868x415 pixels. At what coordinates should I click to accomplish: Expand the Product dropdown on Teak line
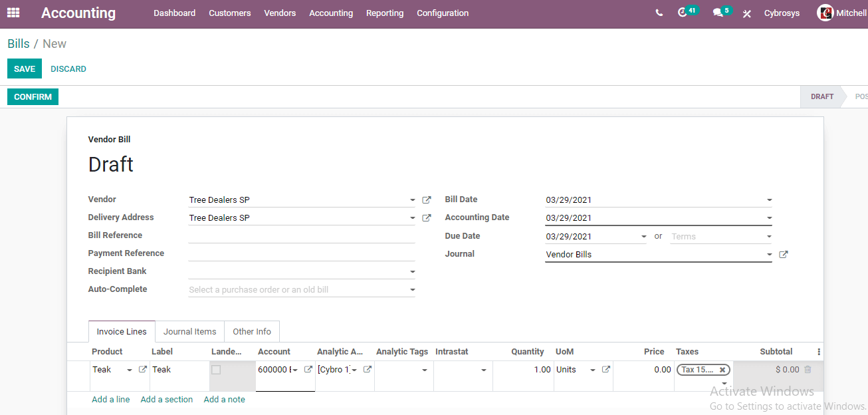[x=130, y=370]
